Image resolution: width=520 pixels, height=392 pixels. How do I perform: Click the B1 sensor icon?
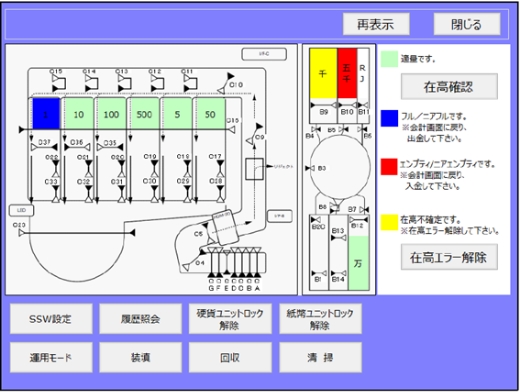pyautogui.click(x=319, y=273)
